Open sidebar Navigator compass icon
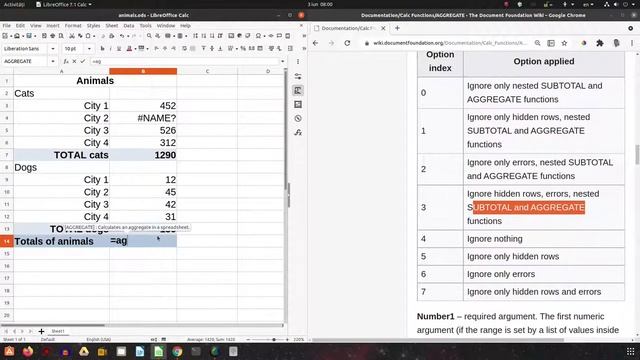Screen dimensions: 640x360 point(298,118)
